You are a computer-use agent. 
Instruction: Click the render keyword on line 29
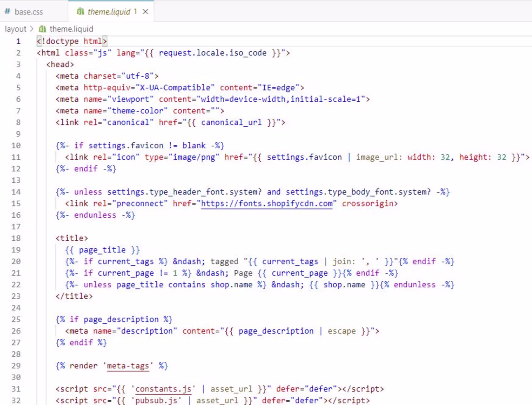point(83,366)
